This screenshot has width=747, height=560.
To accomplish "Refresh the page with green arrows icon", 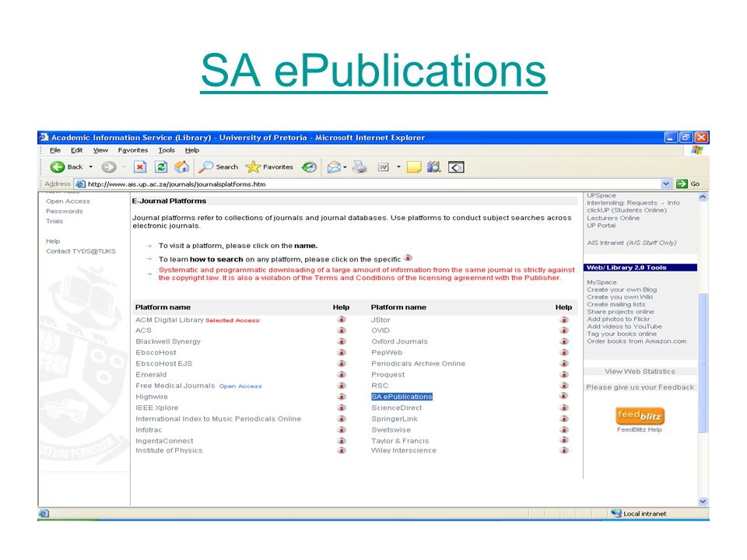I will tap(161, 167).
